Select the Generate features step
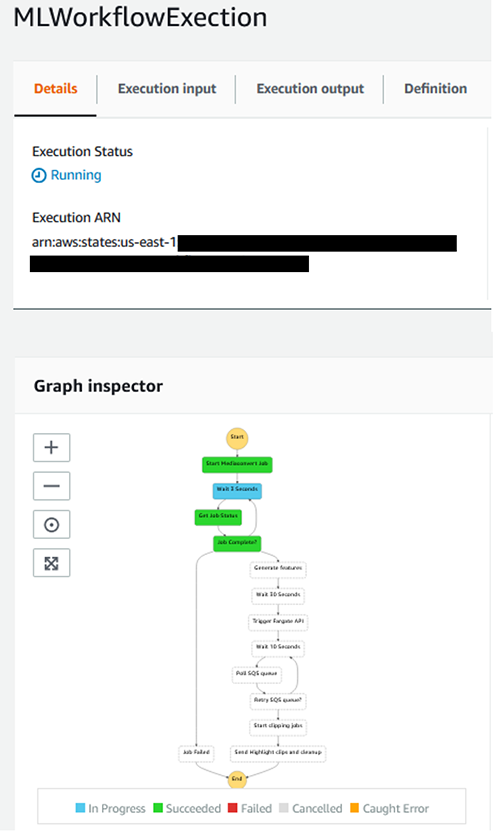 pyautogui.click(x=278, y=569)
